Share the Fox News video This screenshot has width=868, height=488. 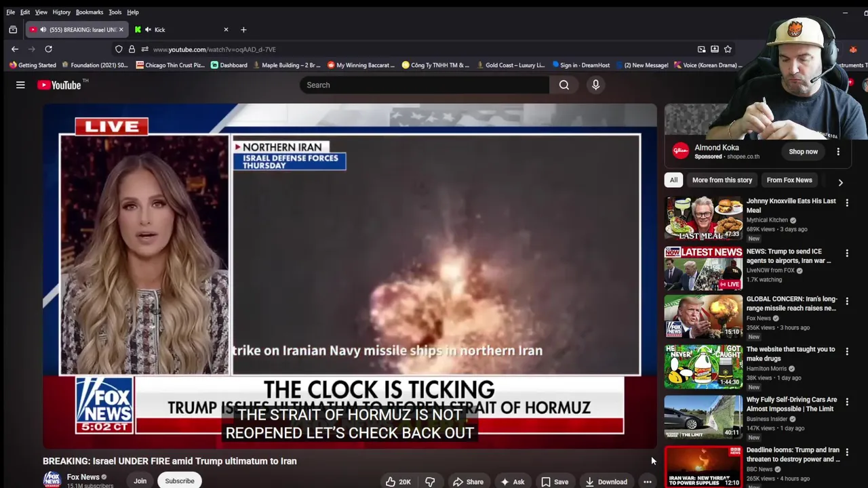coord(468,482)
